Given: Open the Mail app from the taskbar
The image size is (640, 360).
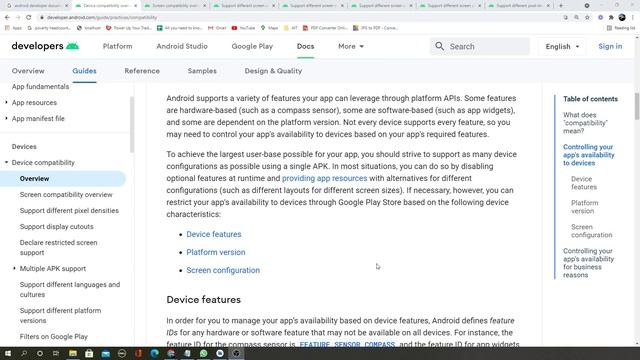Looking at the screenshot, I should click(x=105, y=353).
